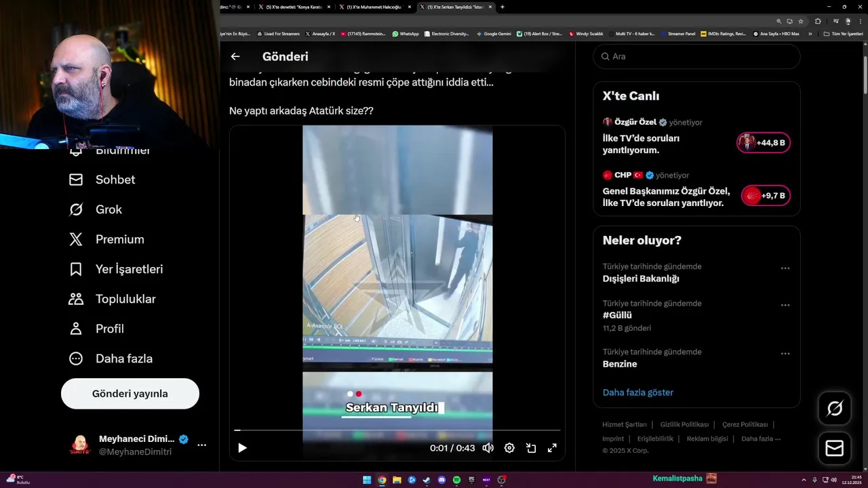
Task: Open Streamer Panel bookmark
Action: [x=678, y=33]
